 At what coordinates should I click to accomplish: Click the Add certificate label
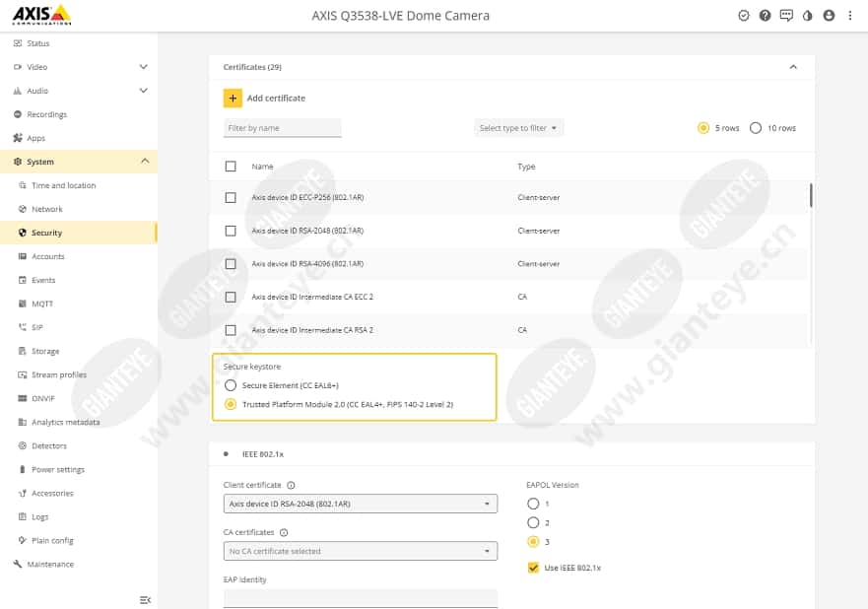[x=276, y=98]
